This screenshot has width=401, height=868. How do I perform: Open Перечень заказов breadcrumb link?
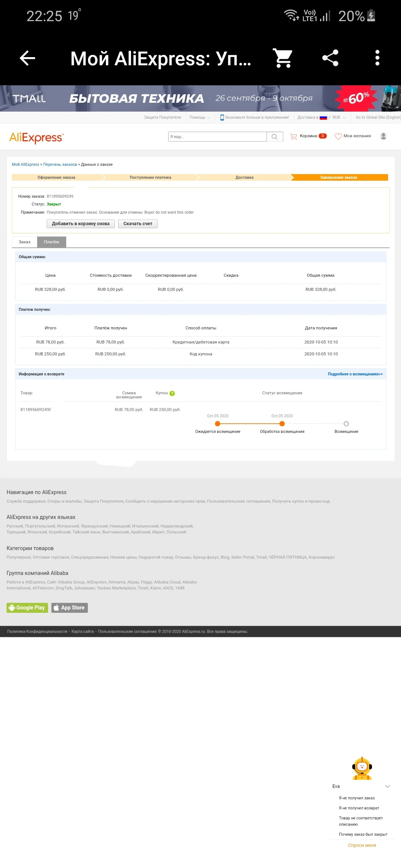coord(60,164)
